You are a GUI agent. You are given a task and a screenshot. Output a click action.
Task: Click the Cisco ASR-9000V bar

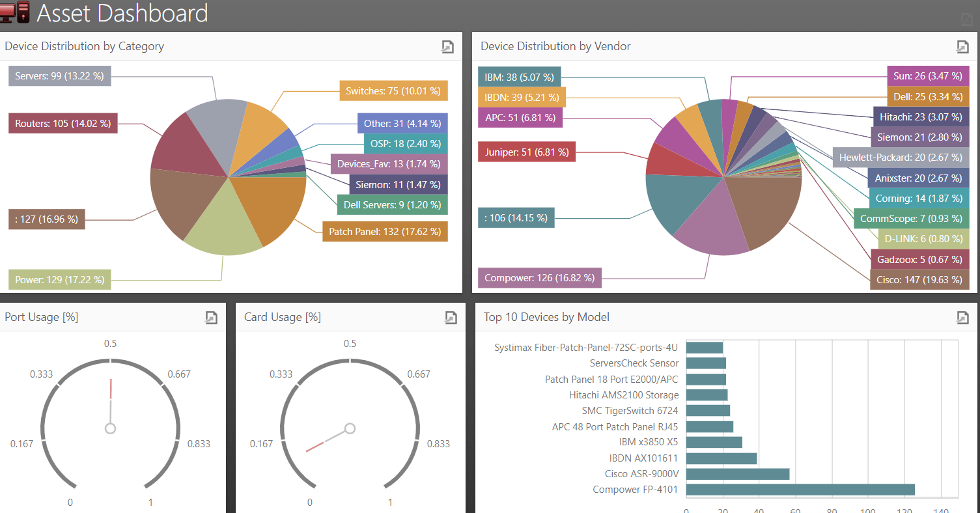[738, 474]
